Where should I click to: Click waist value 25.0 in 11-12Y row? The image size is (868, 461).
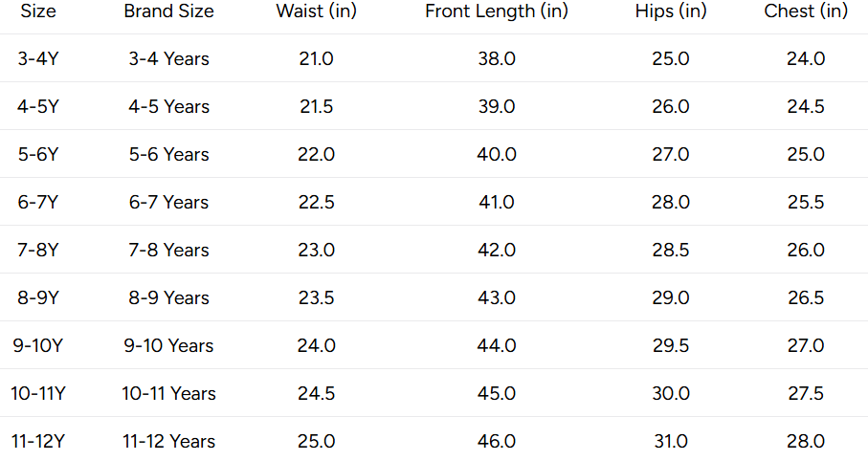[x=317, y=441]
